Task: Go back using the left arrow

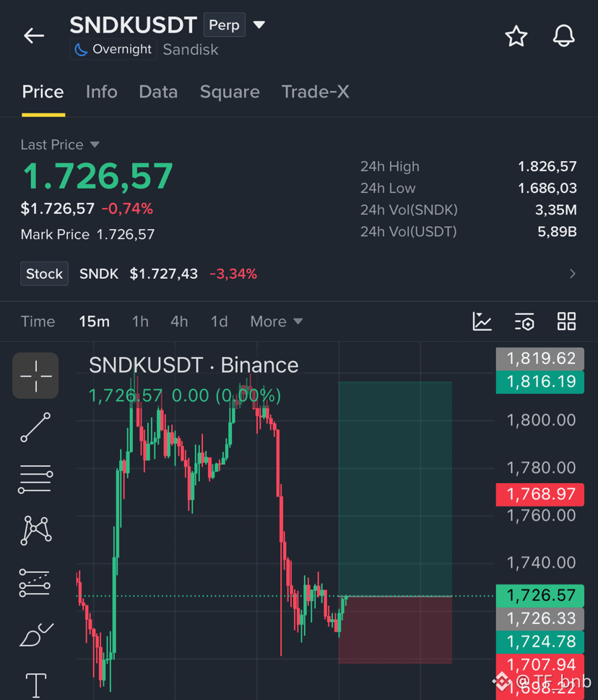Action: (34, 35)
